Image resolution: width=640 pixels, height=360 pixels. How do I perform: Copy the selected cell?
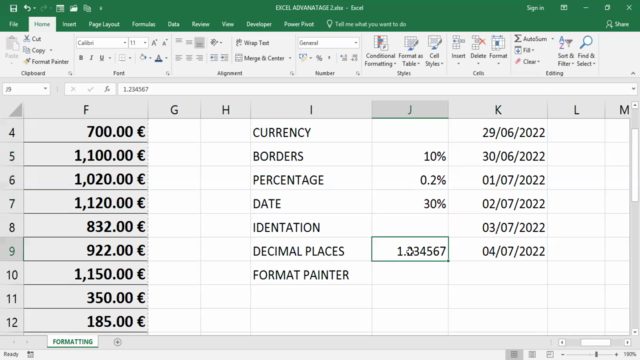(34, 50)
